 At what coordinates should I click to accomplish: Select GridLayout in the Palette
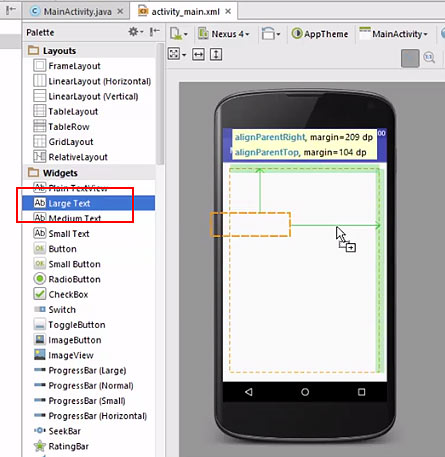coord(89,142)
